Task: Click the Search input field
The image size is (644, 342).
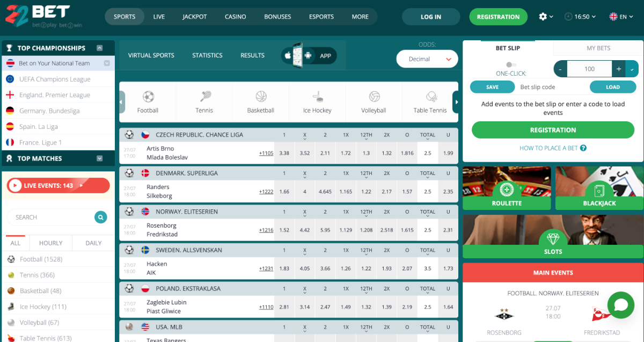Action: [x=52, y=217]
